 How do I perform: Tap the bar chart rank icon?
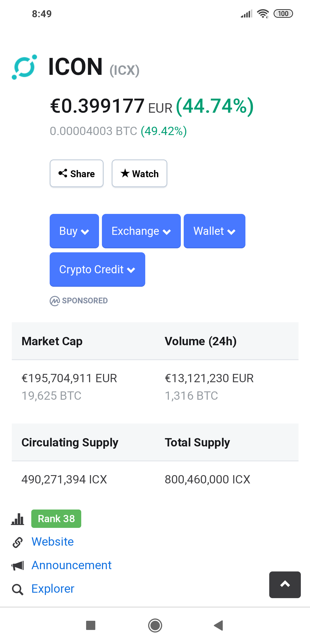click(x=18, y=519)
